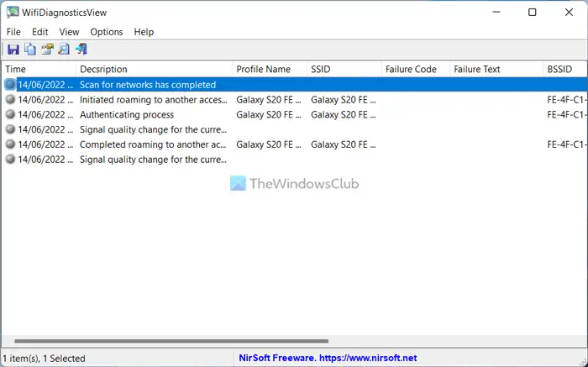
Task: Click the Copy Selected Items toolbar icon
Action: (30, 50)
